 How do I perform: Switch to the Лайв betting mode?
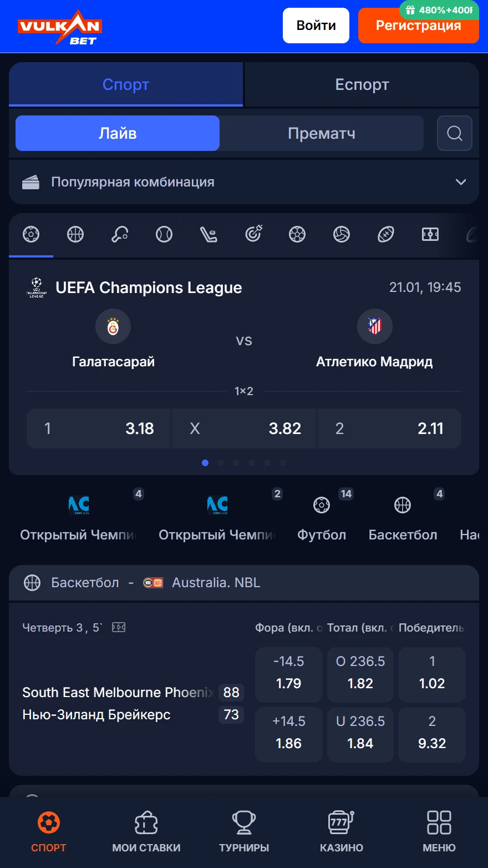[118, 133]
